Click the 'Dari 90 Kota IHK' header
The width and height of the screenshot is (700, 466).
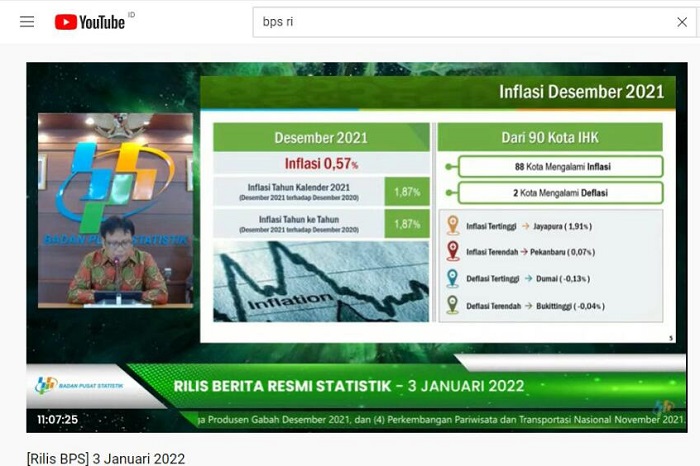[550, 137]
